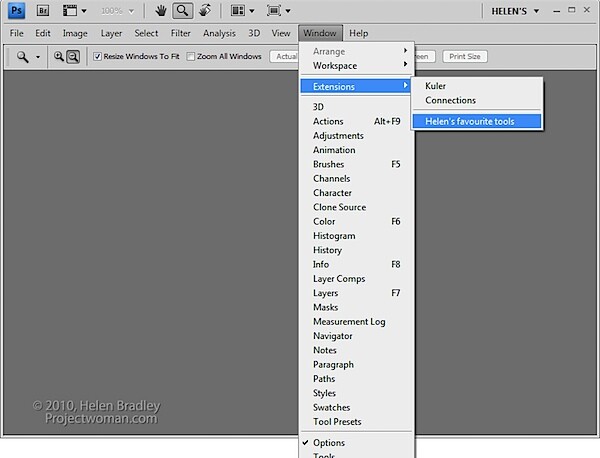Show the Clone Source panel
Viewport: 600px width, 458px height.
356,207
